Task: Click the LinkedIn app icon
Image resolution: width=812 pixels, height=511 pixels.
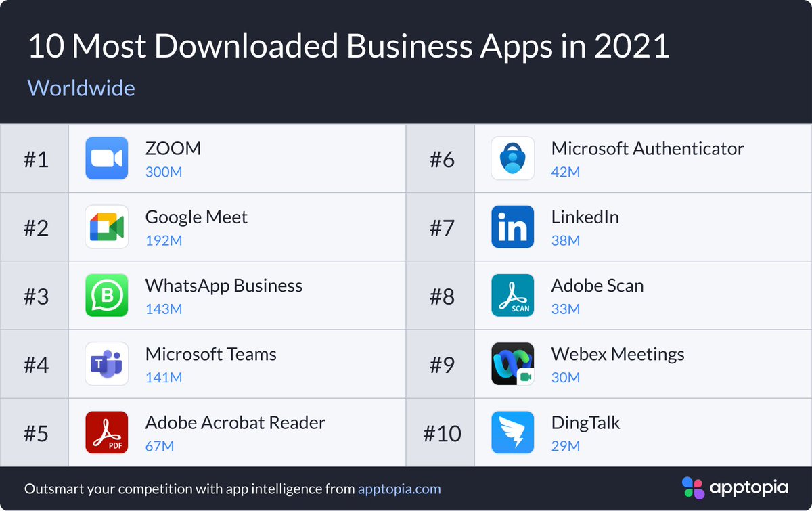Action: coord(512,227)
